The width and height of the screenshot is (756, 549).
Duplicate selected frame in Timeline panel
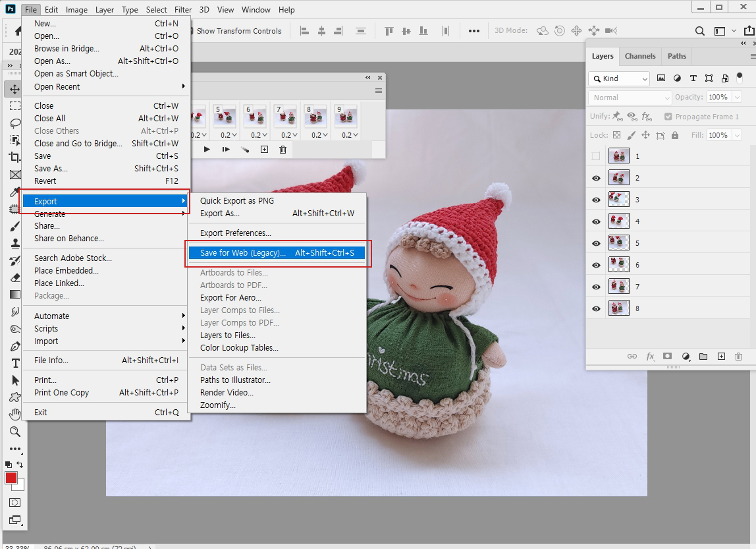click(264, 150)
